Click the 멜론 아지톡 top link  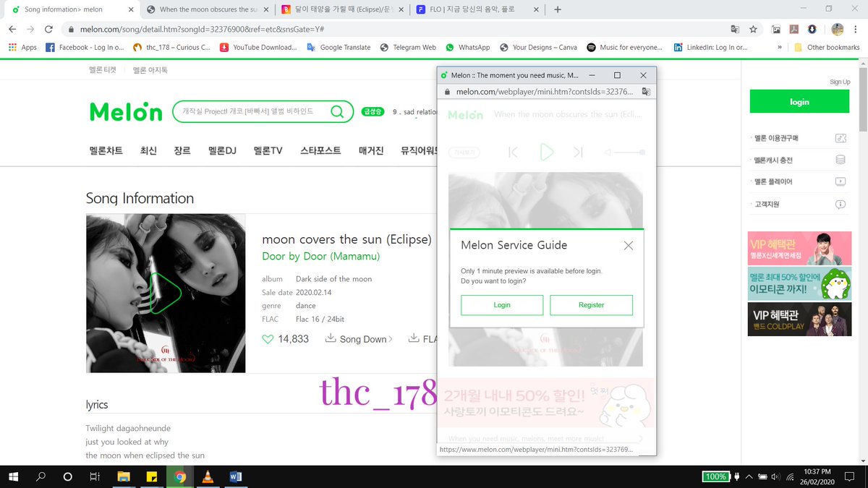point(150,70)
